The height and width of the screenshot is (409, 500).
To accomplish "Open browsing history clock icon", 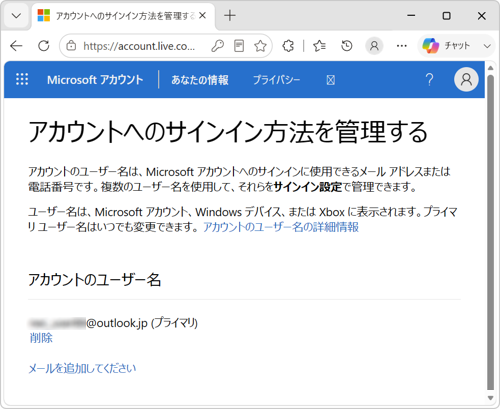I will (x=347, y=46).
